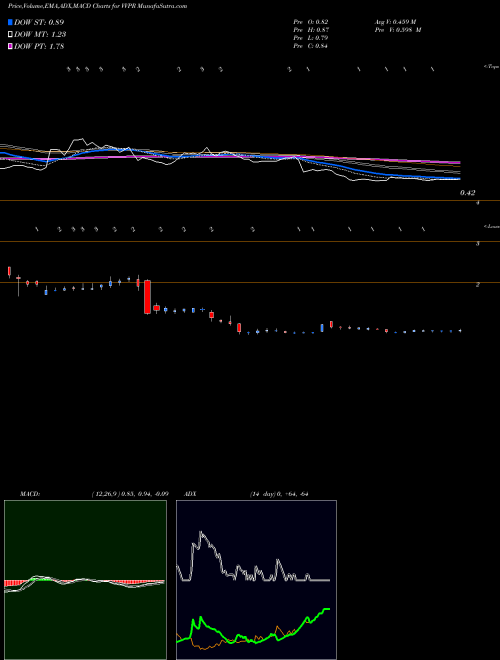Click the '(12,26,9) 0.83, 0.94, -0.09' MACD values
Viewport: 500px width, 660px height.
(130, 494)
